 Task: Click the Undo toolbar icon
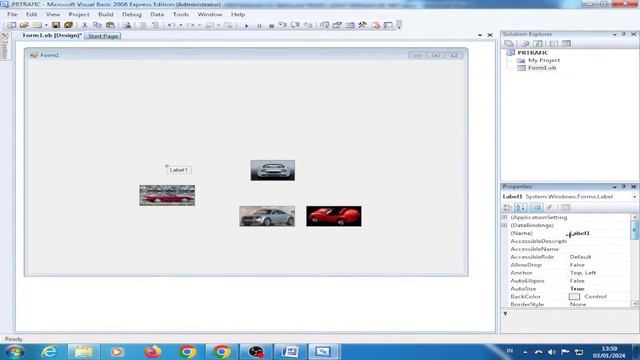(x=171, y=25)
